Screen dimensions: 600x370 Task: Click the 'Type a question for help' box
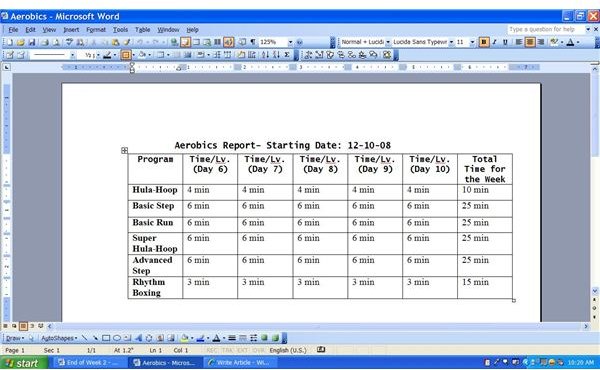coord(546,29)
